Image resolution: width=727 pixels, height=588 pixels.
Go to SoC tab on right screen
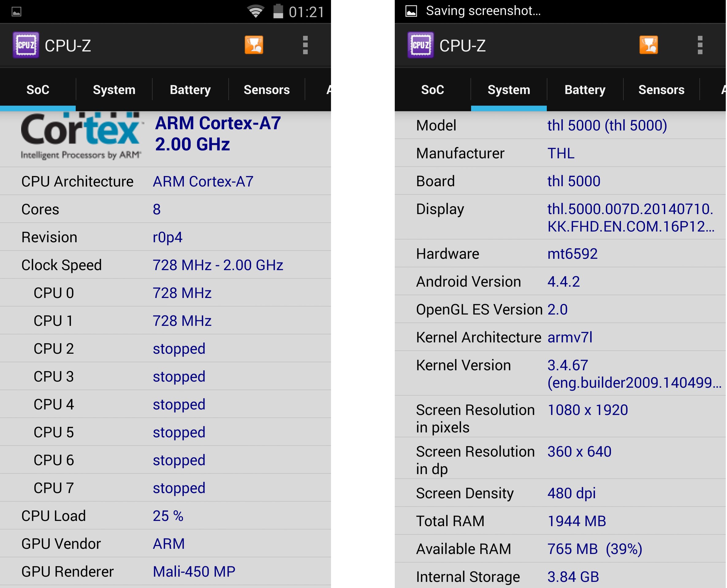pyautogui.click(x=432, y=90)
